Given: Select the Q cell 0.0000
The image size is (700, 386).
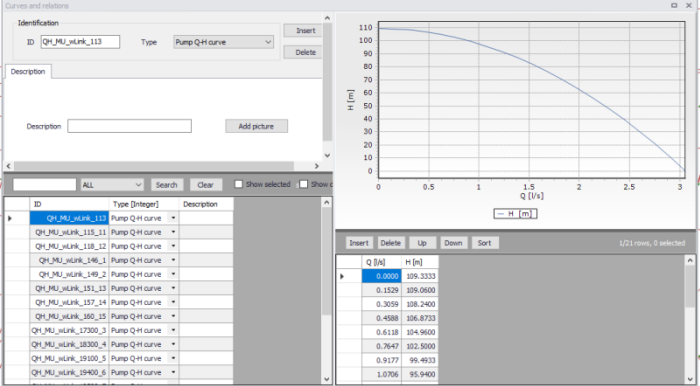Looking at the screenshot, I should coord(381,276).
